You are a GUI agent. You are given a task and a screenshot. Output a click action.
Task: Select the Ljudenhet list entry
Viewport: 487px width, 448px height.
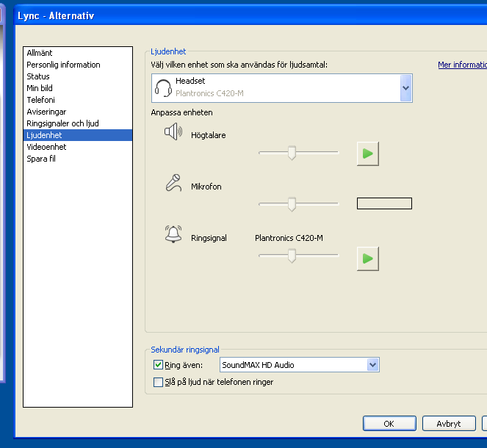coord(78,135)
